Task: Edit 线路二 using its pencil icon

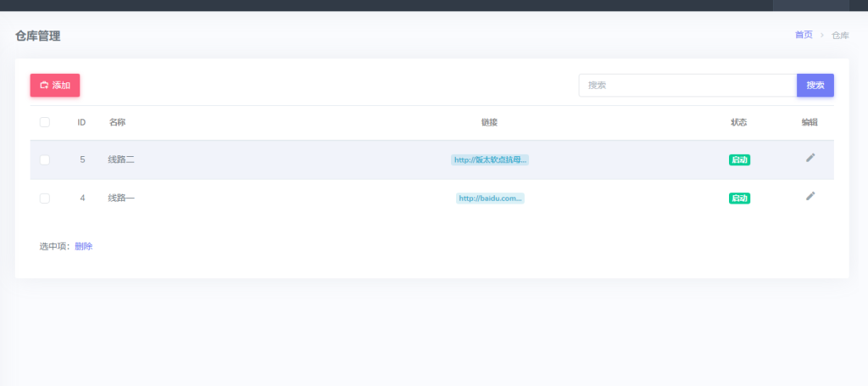Action: click(x=810, y=158)
